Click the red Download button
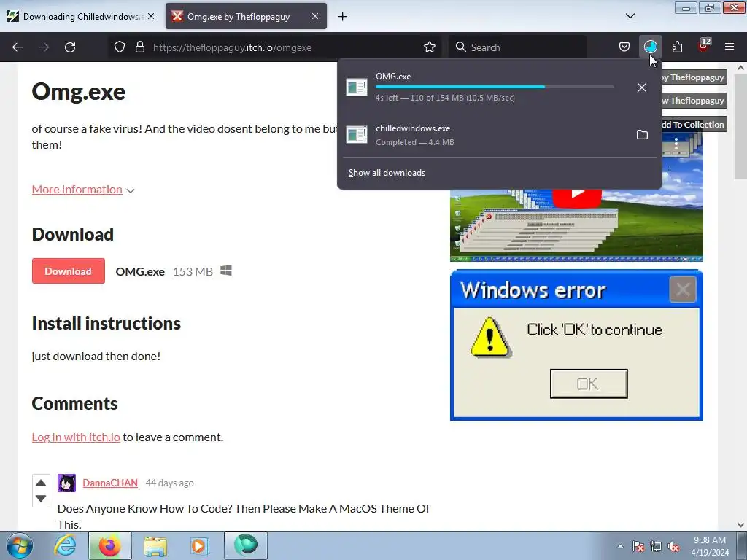Screen dimensions: 747x560 coord(68,271)
